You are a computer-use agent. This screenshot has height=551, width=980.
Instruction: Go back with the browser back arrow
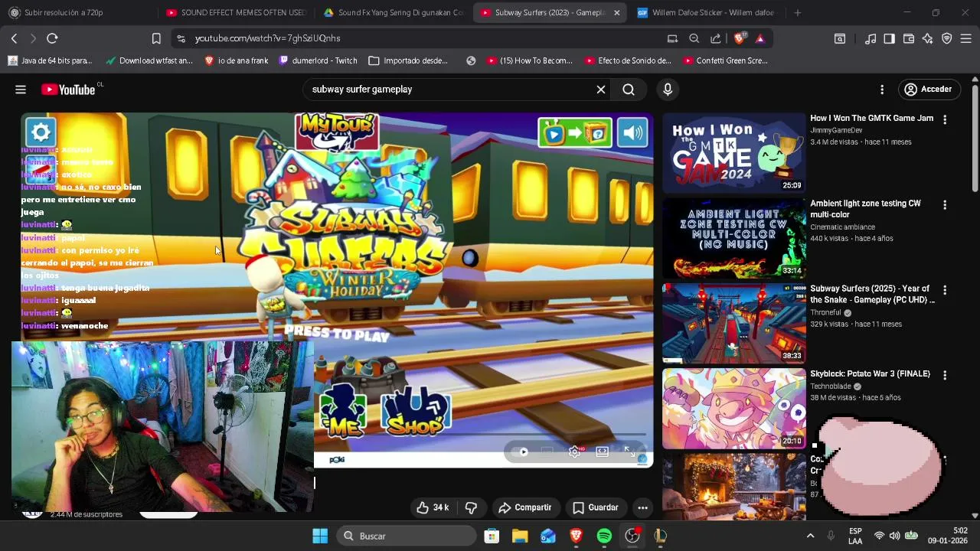pyautogui.click(x=14, y=38)
